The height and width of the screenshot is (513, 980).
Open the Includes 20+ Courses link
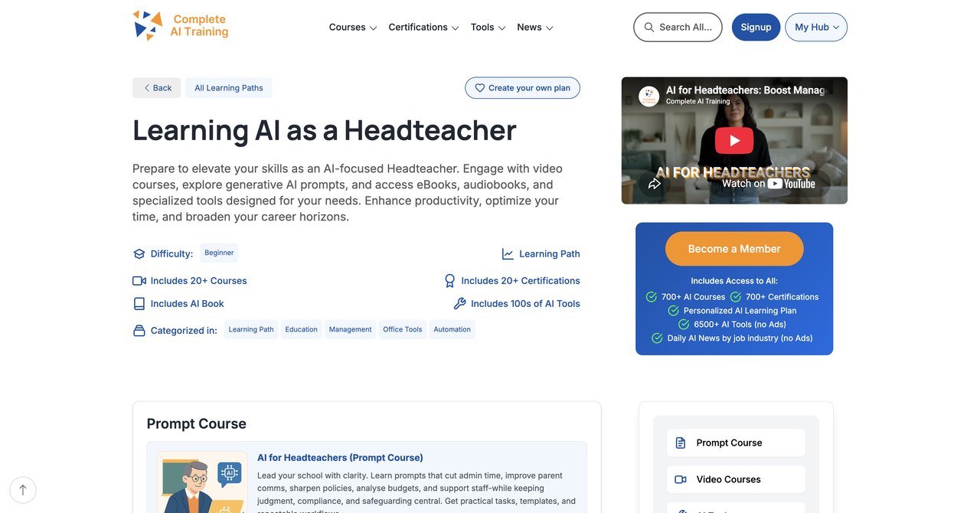[x=198, y=281]
